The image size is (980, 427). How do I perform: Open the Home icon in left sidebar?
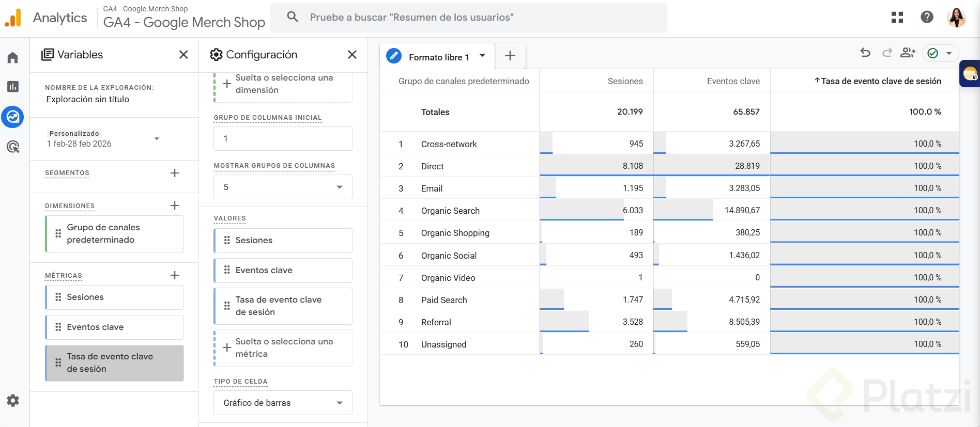point(13,57)
